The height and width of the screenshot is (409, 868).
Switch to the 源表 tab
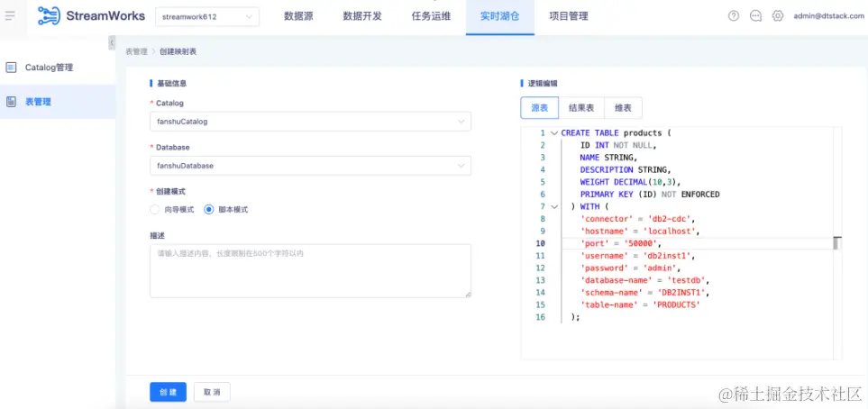tap(540, 108)
